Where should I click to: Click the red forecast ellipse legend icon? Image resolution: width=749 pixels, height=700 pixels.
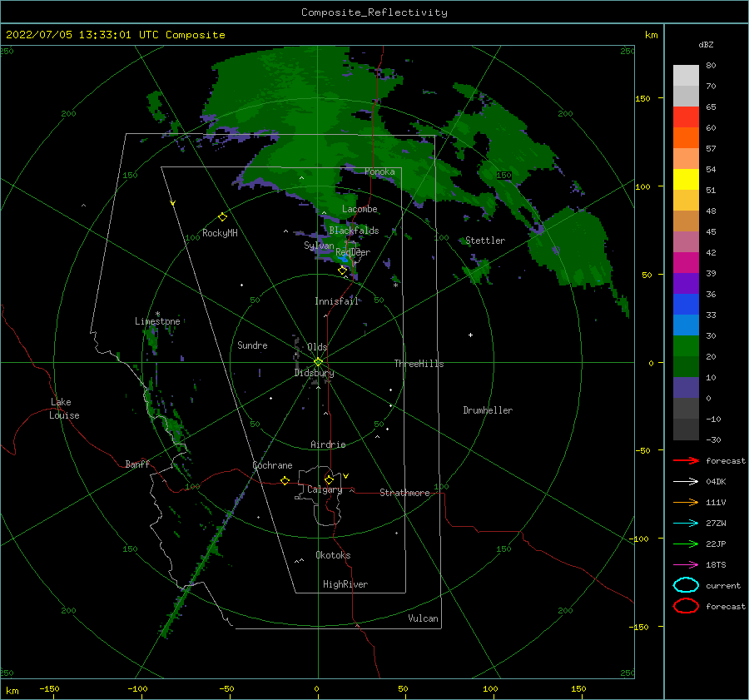686,606
